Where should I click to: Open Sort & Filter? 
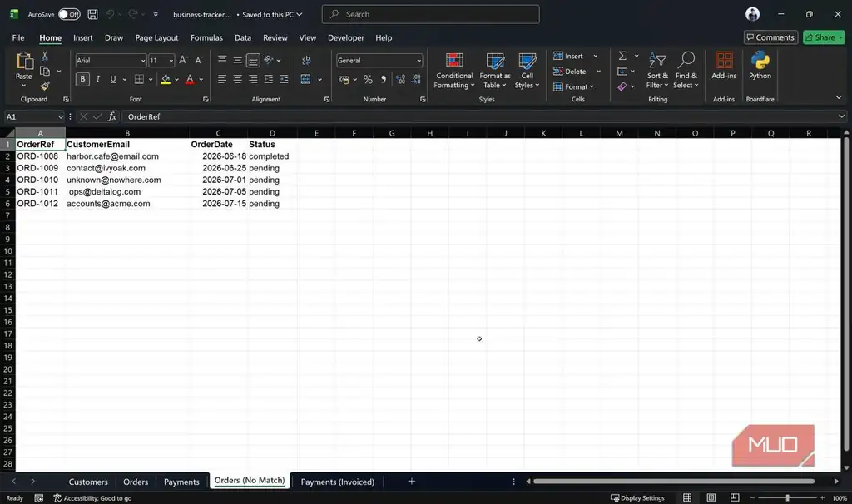tap(657, 71)
